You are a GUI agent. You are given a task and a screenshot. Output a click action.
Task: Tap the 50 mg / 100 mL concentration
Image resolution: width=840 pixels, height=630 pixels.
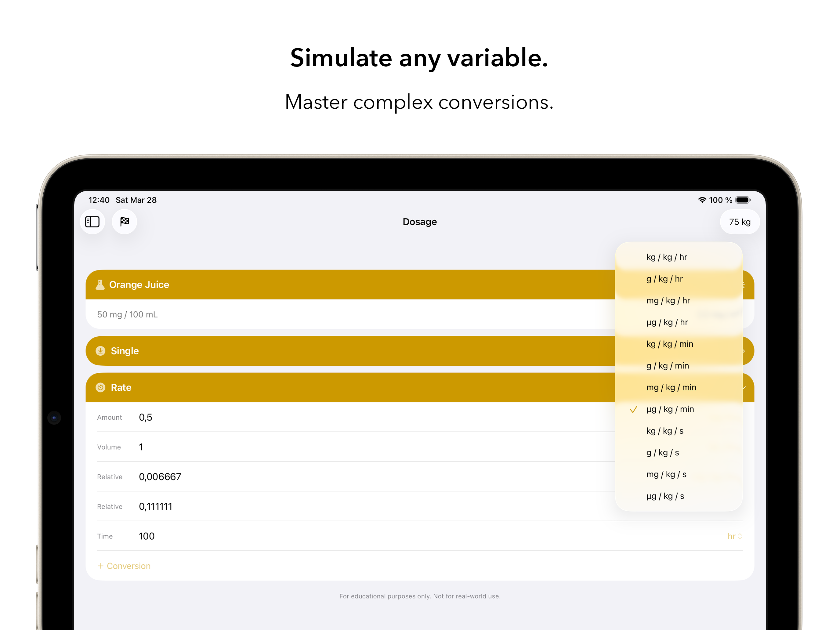127,314
